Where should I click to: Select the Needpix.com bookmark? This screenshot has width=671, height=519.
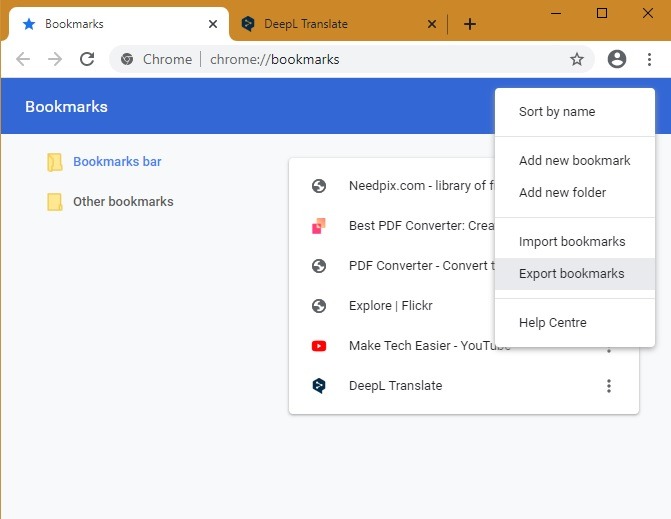tap(392, 186)
